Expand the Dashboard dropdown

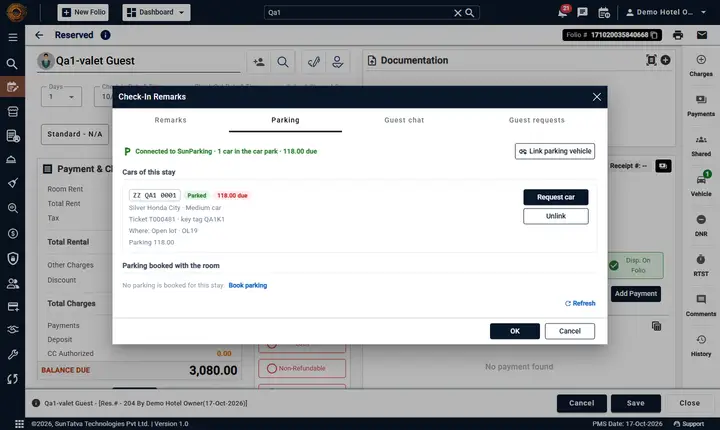(x=157, y=12)
